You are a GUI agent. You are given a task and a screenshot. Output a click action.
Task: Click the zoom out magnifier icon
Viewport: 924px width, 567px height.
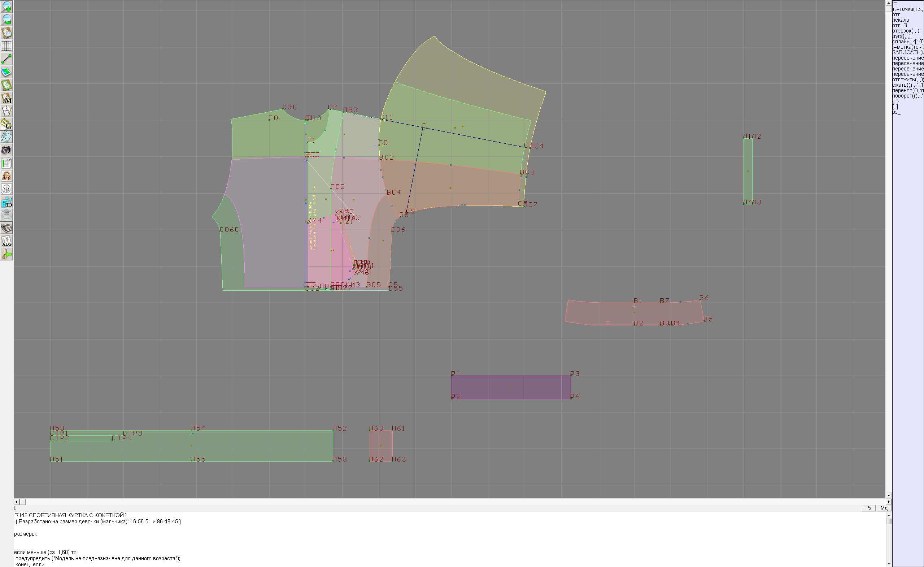point(6,20)
